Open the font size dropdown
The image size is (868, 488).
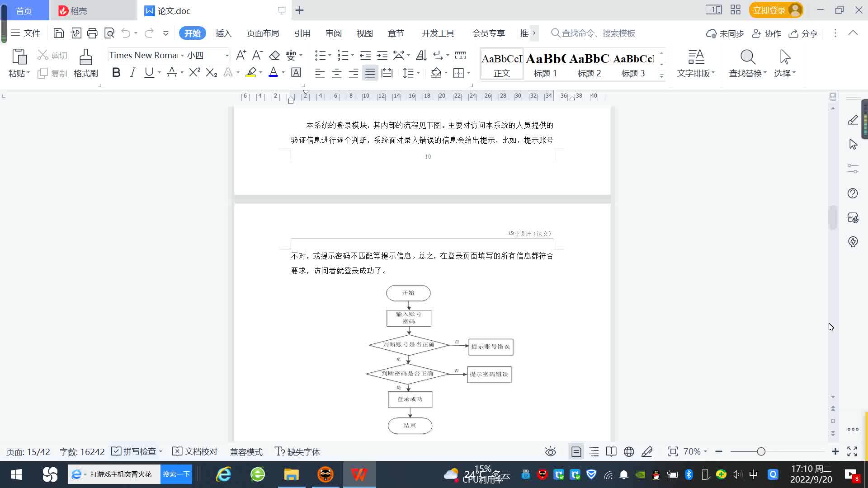click(227, 55)
